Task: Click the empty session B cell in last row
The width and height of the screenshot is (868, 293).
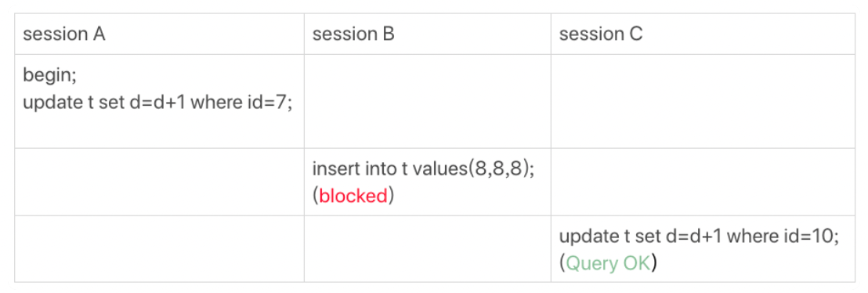Action: point(428,248)
